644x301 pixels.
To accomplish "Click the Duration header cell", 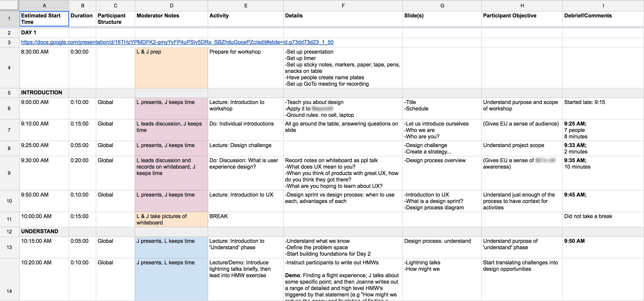I will [x=83, y=19].
